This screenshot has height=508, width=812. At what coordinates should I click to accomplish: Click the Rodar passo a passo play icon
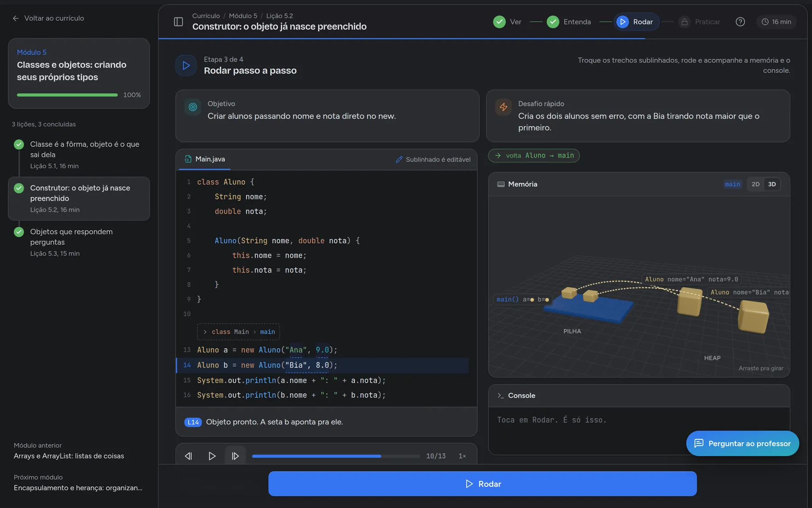pos(186,65)
